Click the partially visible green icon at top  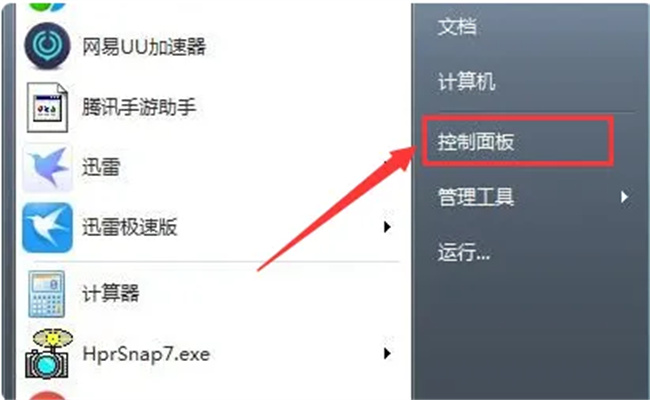click(x=47, y=7)
